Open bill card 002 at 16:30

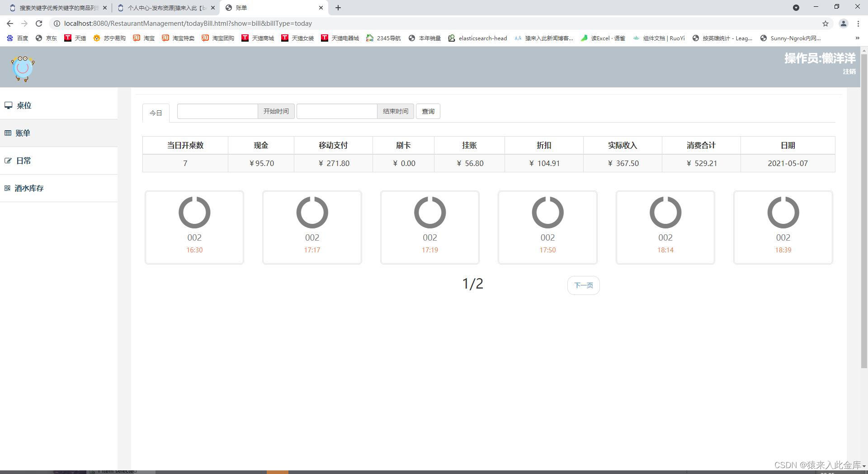[x=194, y=228]
